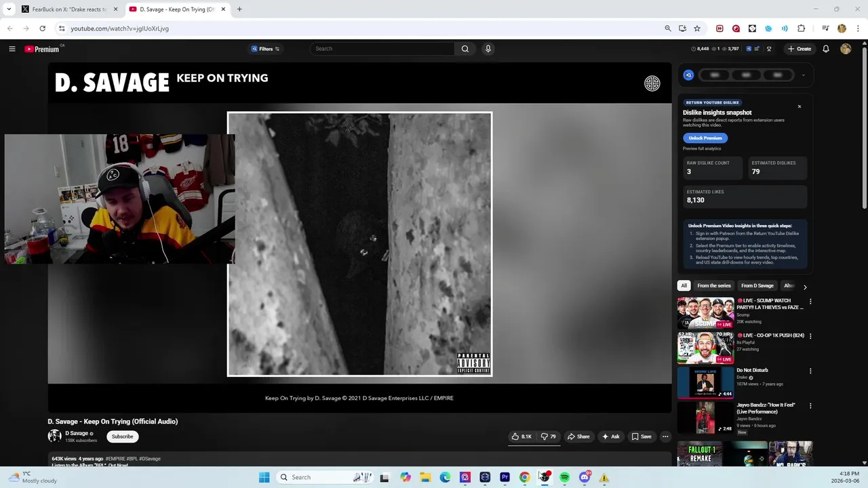Like the video with 8.1K likes
Screen dimensions: 868x488
(521, 436)
